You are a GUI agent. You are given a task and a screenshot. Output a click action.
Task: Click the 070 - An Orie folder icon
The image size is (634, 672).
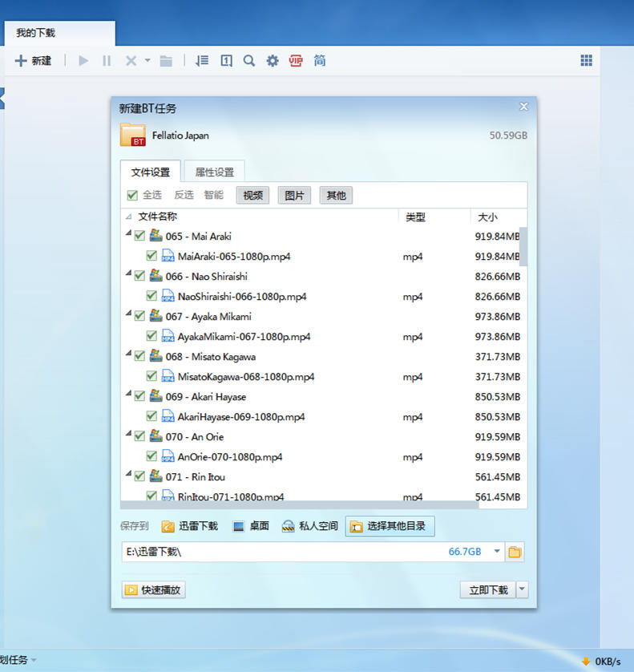click(x=156, y=436)
